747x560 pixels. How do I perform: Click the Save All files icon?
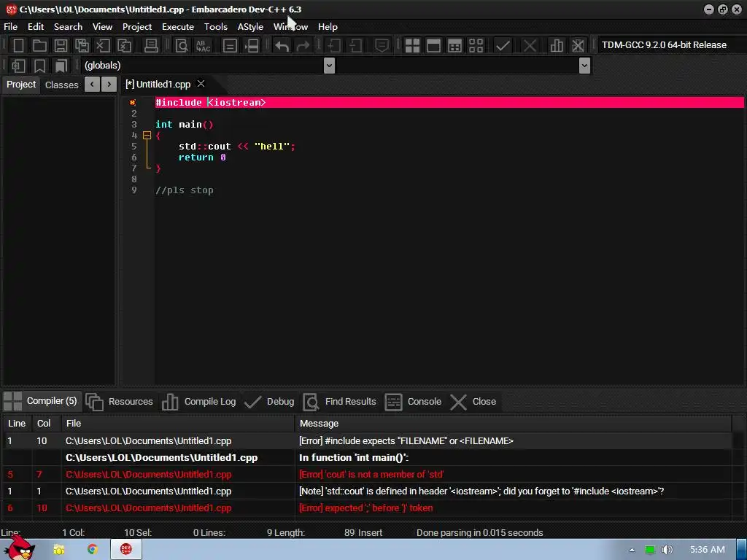pos(82,46)
